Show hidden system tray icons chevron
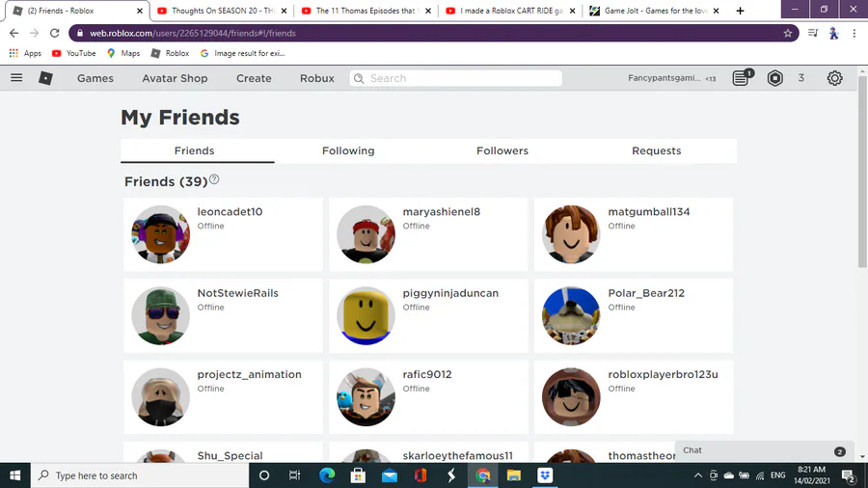 (x=698, y=475)
